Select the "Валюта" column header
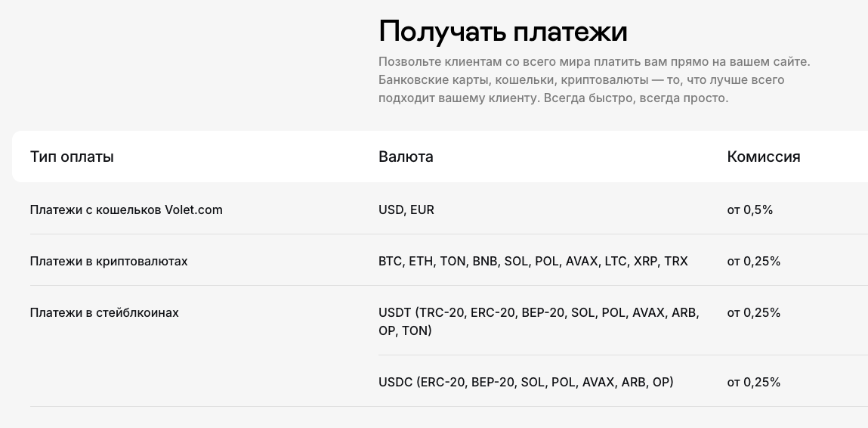This screenshot has width=868, height=428. click(406, 157)
